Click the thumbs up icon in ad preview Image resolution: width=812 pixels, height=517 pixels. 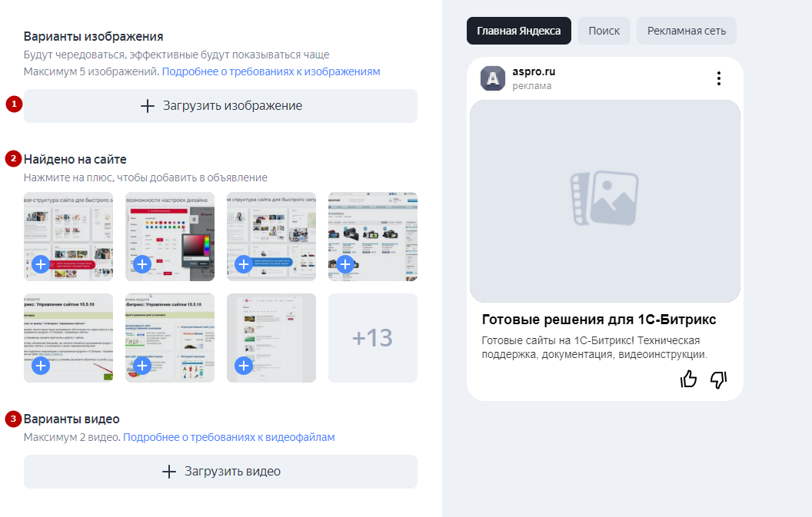[689, 379]
